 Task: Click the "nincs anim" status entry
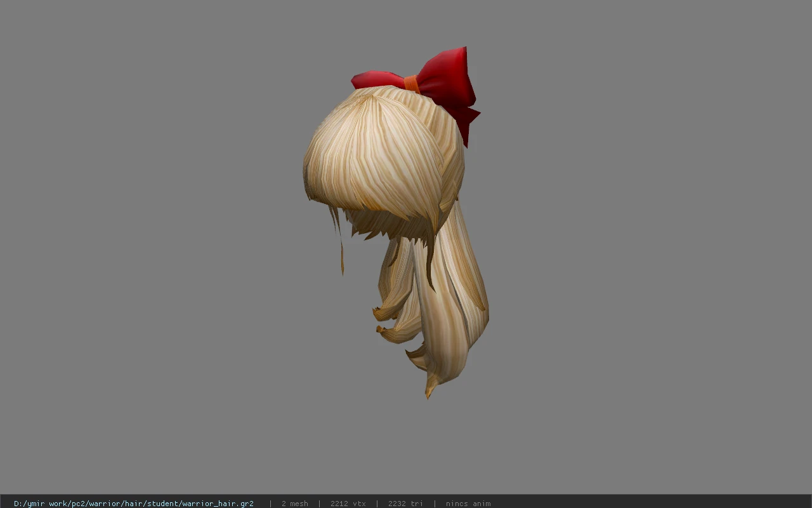[468, 504]
